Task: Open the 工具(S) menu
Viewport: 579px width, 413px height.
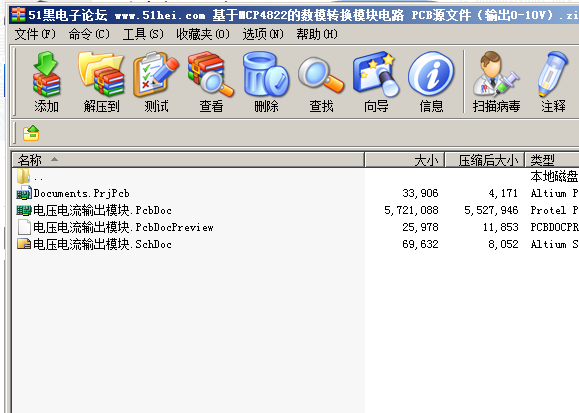Action: pyautogui.click(x=143, y=34)
